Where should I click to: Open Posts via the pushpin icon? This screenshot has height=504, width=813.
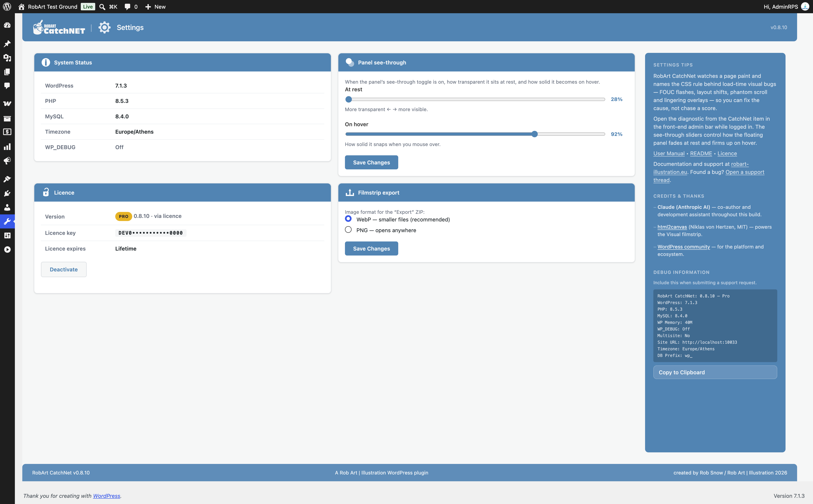tap(7, 44)
